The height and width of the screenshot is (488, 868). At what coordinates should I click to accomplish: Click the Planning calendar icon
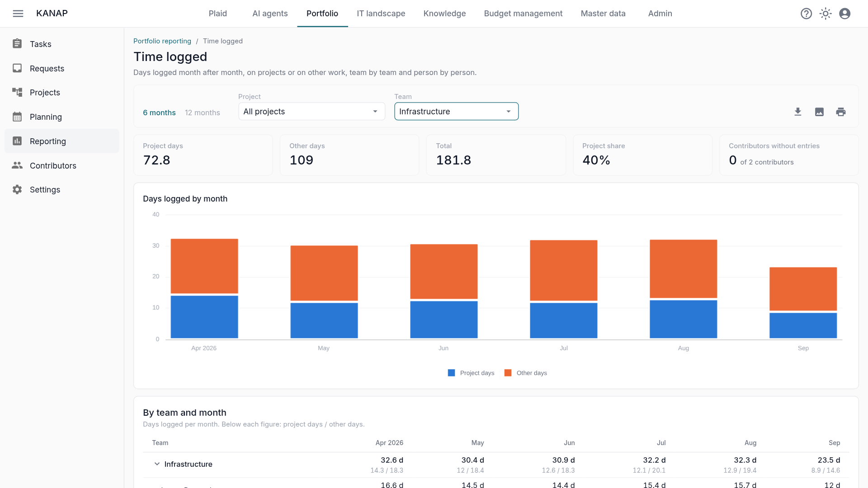(x=17, y=117)
